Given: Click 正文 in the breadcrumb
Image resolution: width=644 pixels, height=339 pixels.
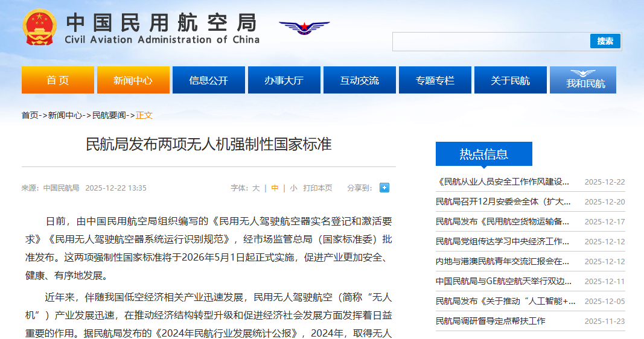Looking at the screenshot, I should (x=144, y=115).
